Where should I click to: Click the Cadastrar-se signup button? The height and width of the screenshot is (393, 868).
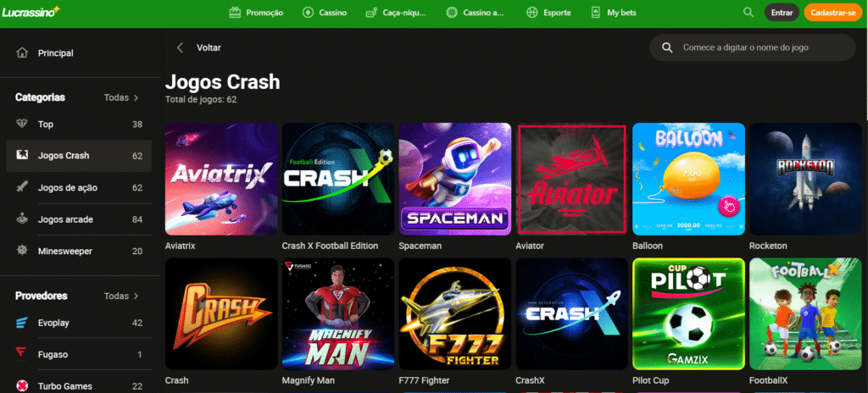[x=833, y=12]
